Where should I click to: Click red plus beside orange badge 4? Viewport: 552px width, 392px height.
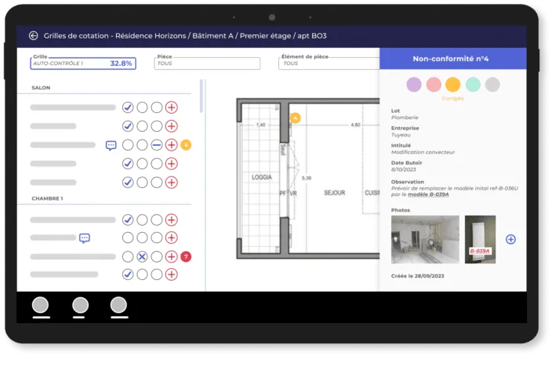172,145
